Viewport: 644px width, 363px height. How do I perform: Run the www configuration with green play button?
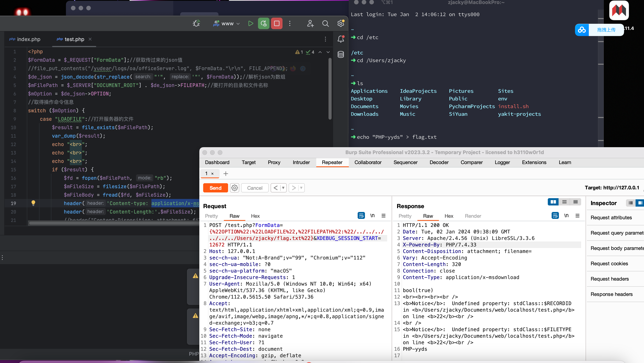(251, 24)
